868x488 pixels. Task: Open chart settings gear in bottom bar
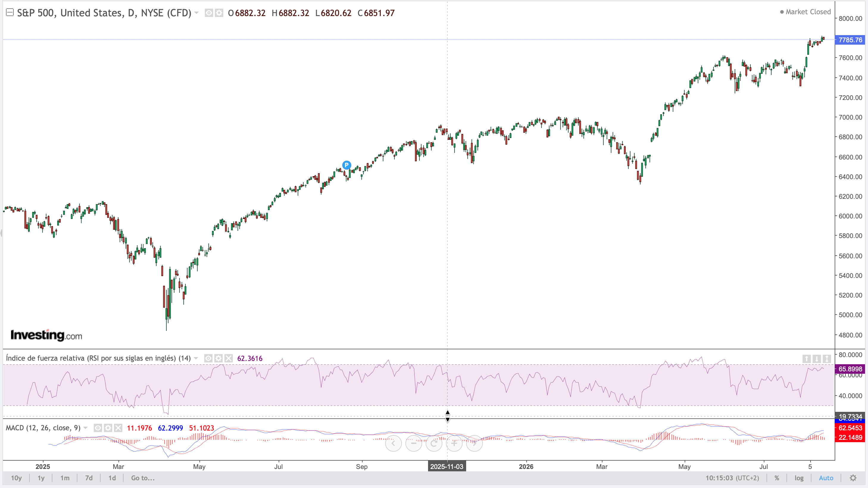tap(853, 478)
